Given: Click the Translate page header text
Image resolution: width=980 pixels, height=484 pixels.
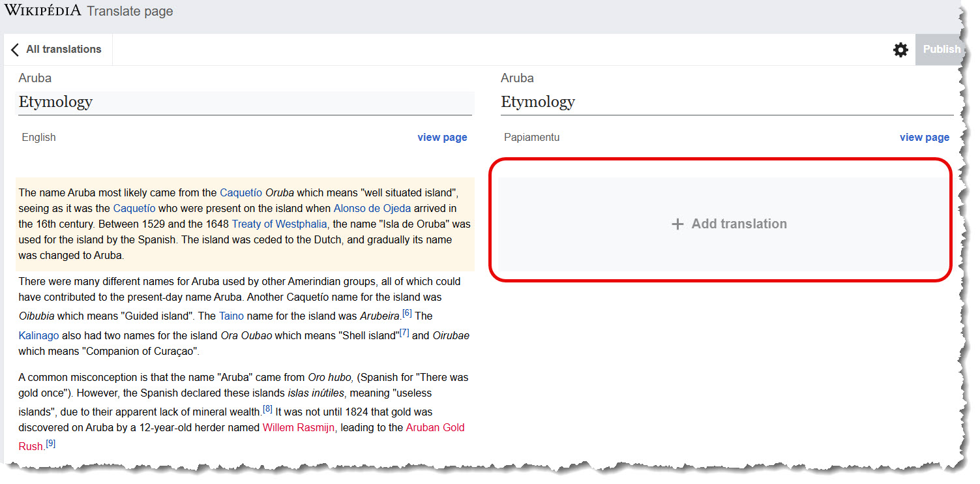Looking at the screenshot, I should coord(130,12).
